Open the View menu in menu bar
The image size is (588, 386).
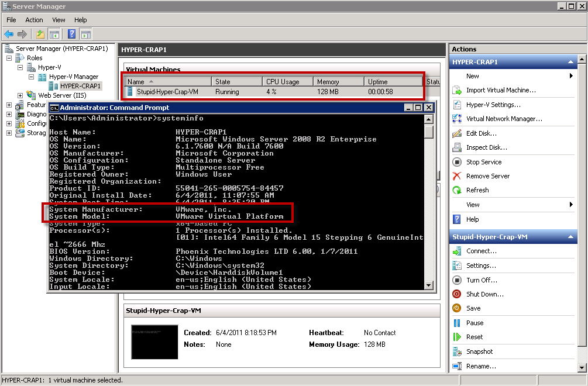tap(59, 20)
